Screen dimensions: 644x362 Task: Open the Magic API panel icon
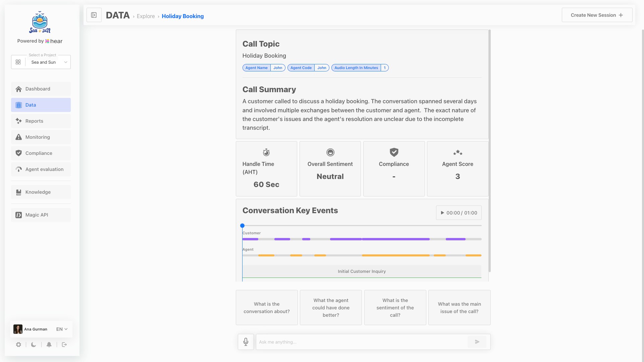[x=19, y=215]
